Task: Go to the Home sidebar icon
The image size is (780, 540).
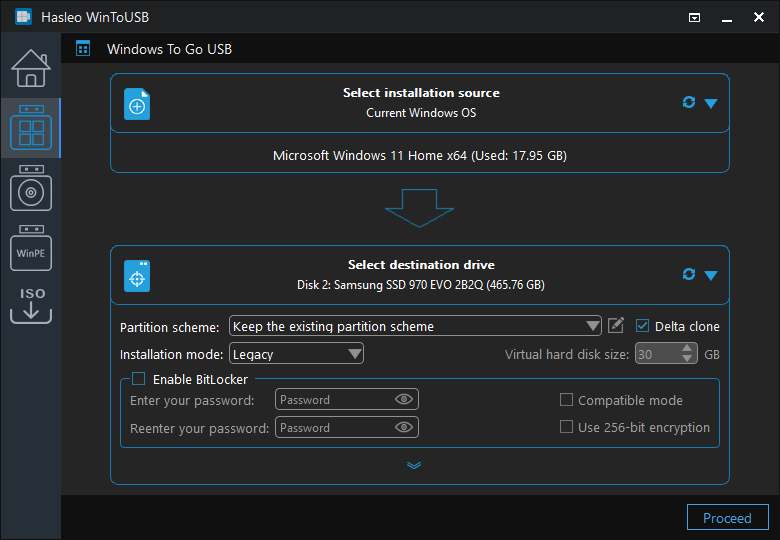Action: point(31,68)
